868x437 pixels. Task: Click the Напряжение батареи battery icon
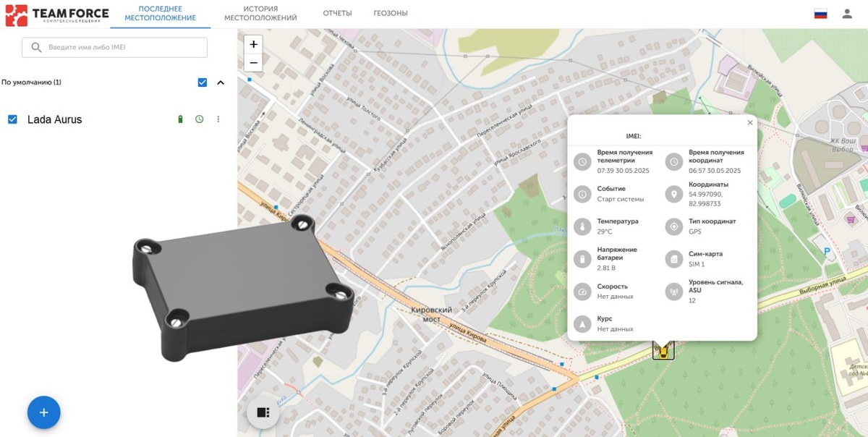(x=583, y=259)
